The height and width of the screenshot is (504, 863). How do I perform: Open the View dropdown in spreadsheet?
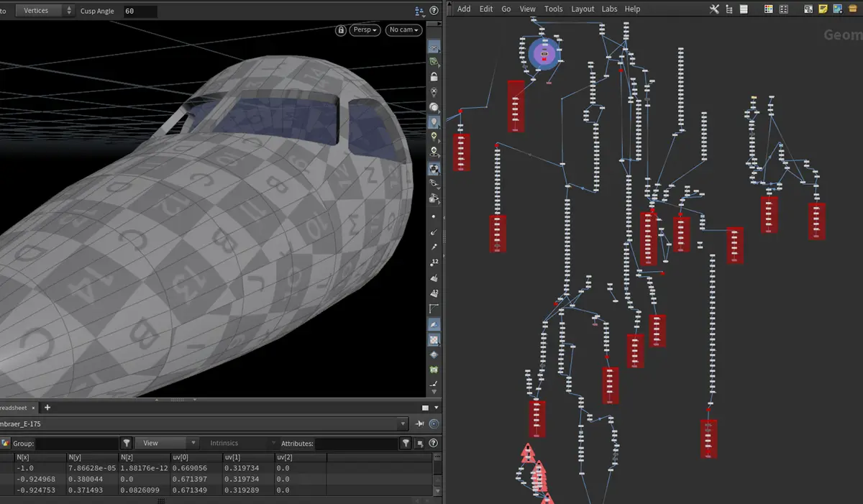166,444
